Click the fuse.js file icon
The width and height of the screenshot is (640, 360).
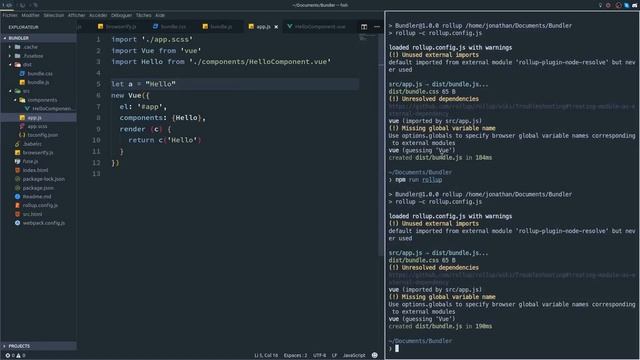point(18,161)
